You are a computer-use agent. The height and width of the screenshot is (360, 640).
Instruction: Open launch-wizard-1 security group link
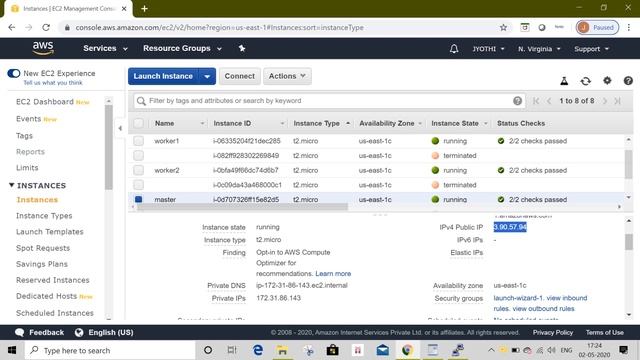click(x=518, y=298)
